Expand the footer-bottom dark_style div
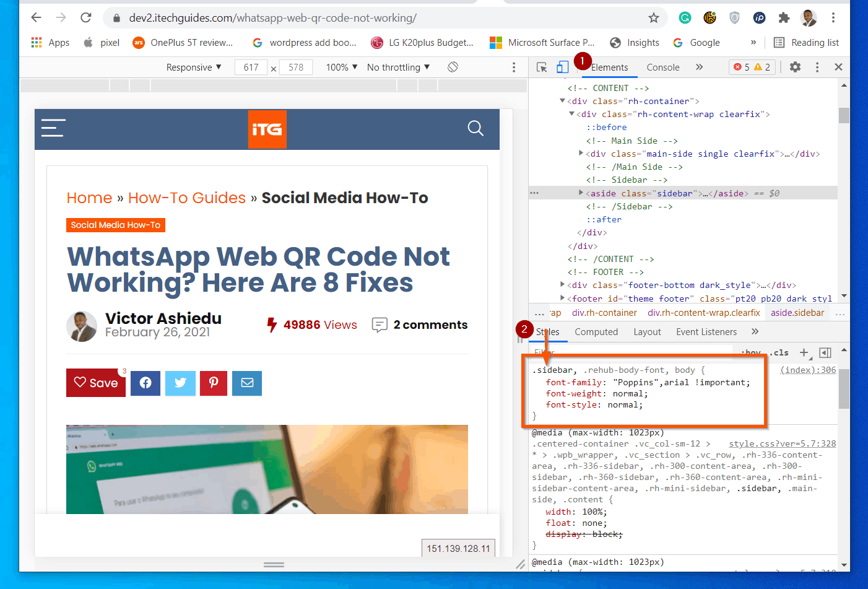The width and height of the screenshot is (868, 589). point(563,284)
